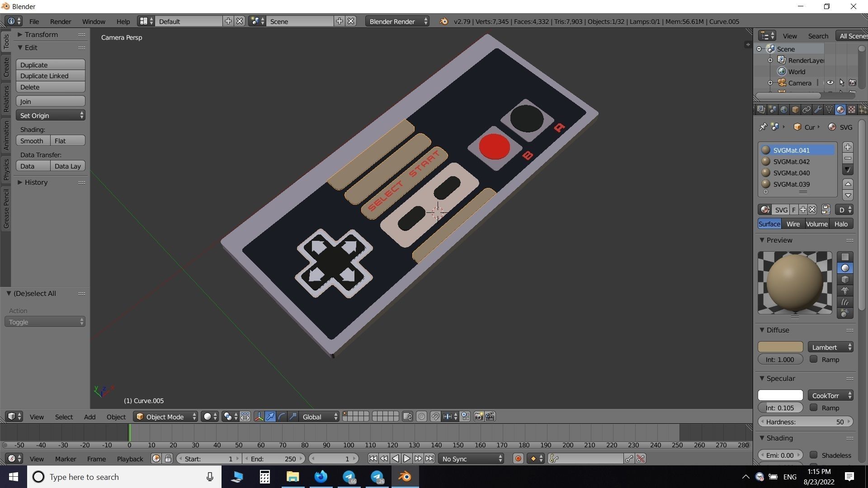
Task: Click the translate manipulator arrow icon
Action: pyautogui.click(x=270, y=417)
